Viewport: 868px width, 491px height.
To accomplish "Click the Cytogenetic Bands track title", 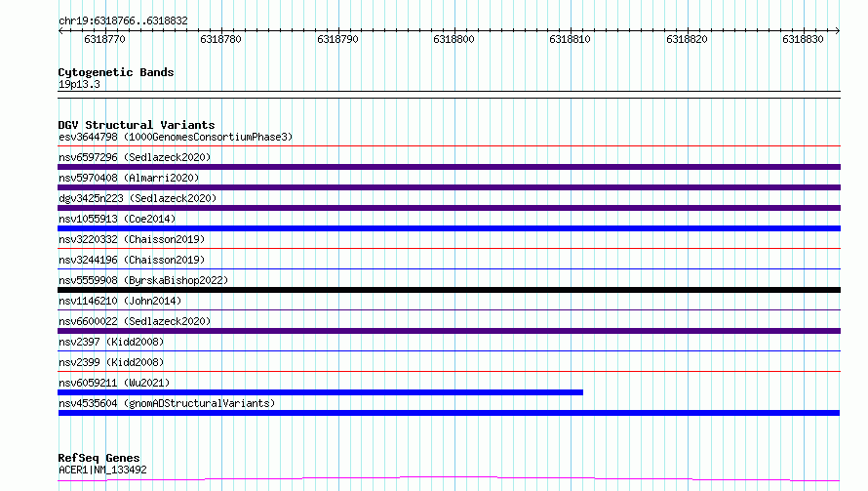I will tap(116, 72).
